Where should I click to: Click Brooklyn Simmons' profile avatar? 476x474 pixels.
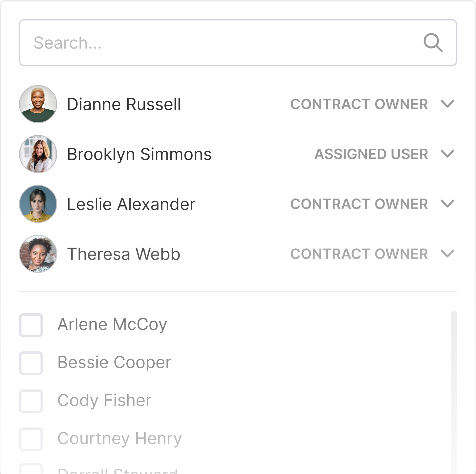coord(38,154)
